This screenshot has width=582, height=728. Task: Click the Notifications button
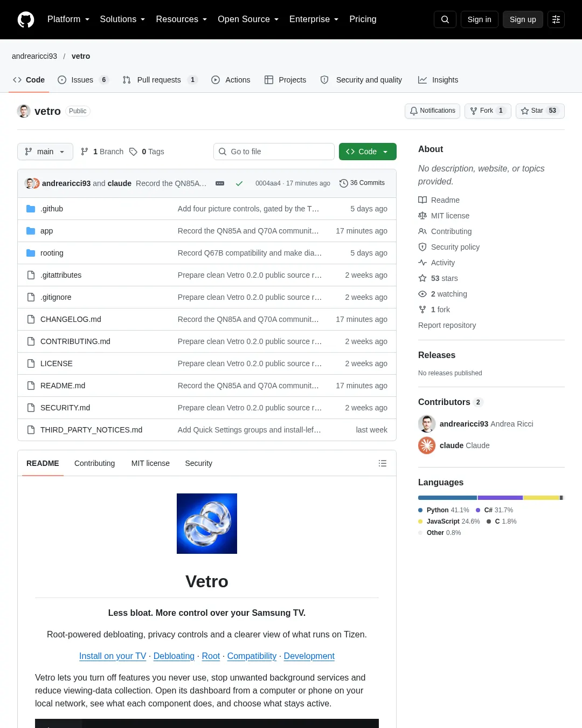pos(432,111)
